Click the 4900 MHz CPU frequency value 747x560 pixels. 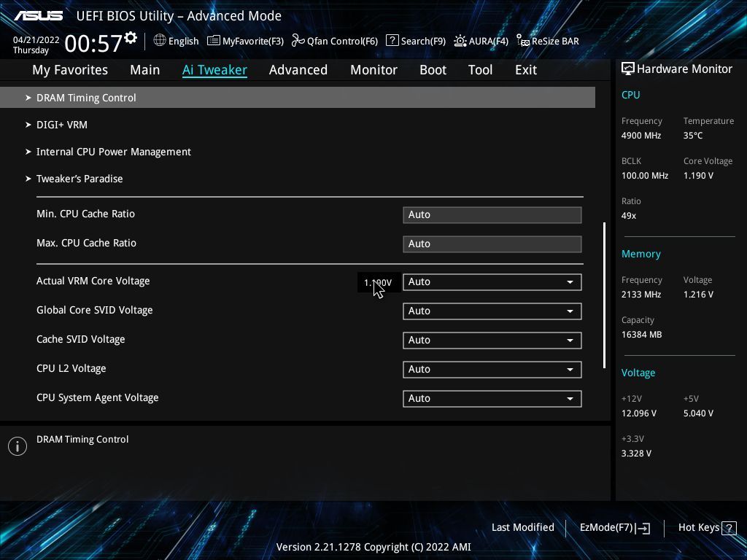coord(640,136)
